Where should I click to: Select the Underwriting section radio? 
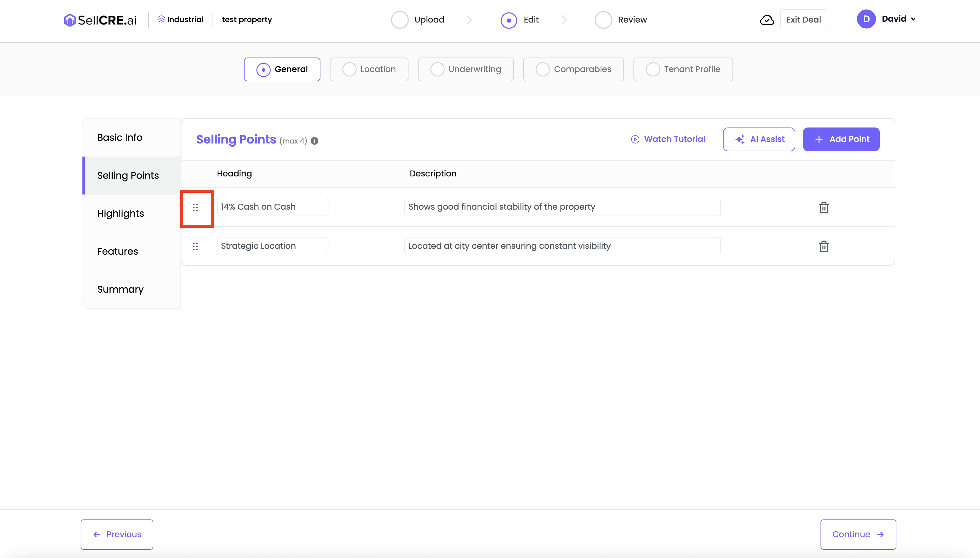tap(437, 69)
